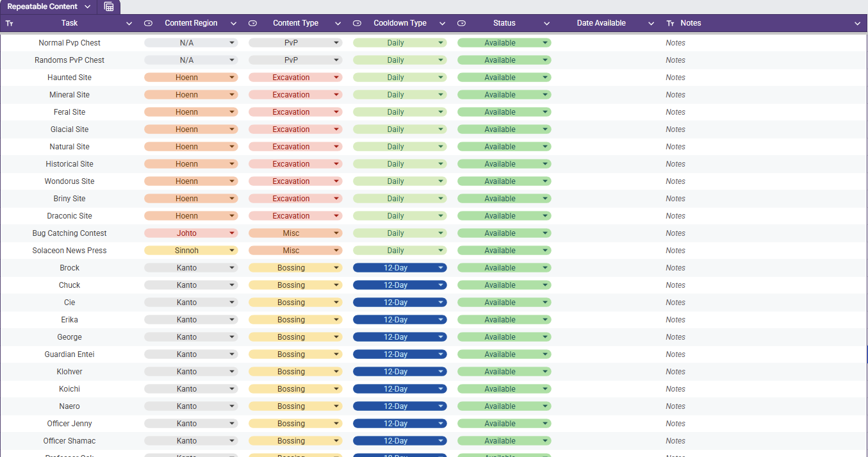
Task: Open Status dropdown for Normal Pvp Chest
Action: coord(545,43)
